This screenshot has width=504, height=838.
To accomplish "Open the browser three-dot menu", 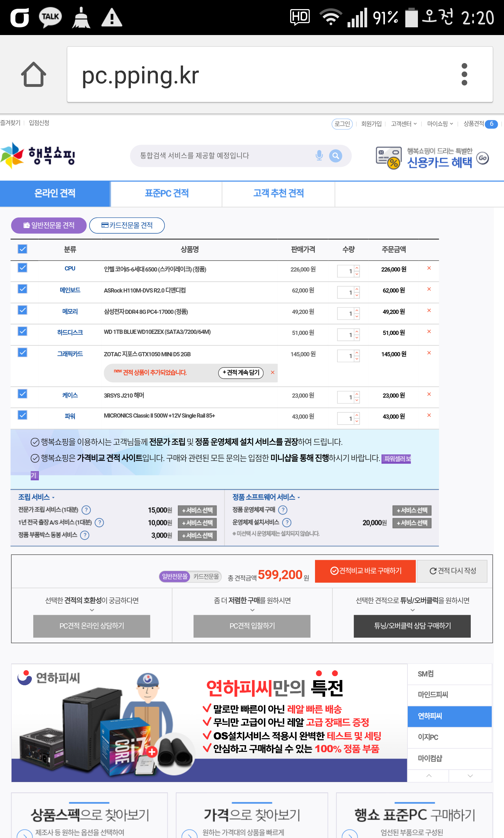I will pos(464,74).
